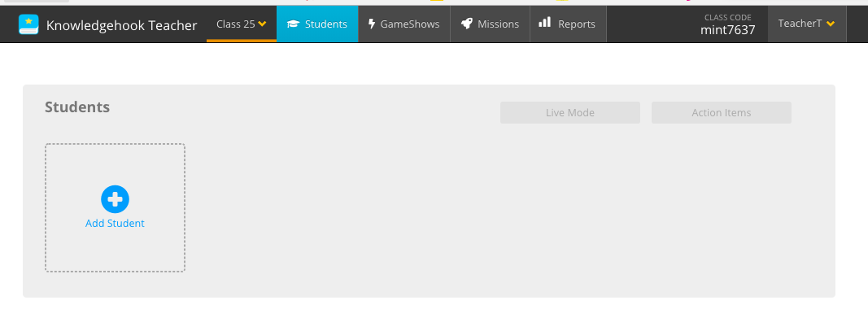The width and height of the screenshot is (868, 322).
Task: Open the GameShows tab
Action: click(x=404, y=24)
